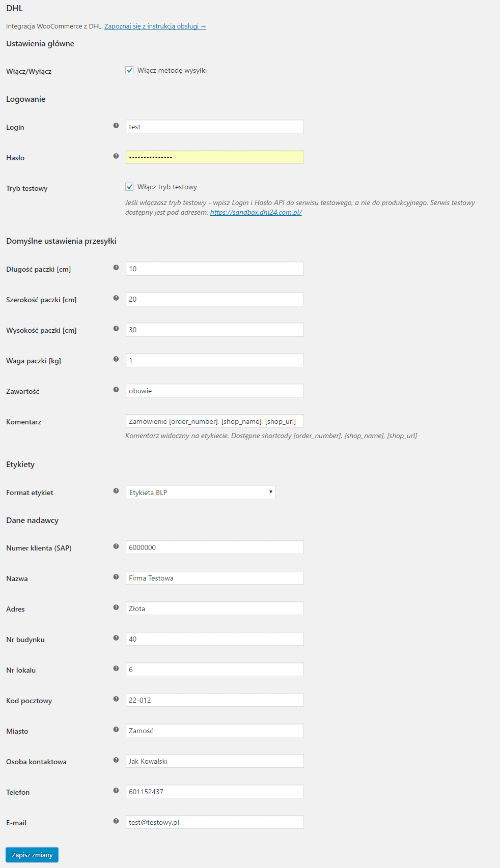Viewport: 500px width, 868px height.
Task: Click help icon for Numer klienta (SAP)
Action: tap(116, 546)
